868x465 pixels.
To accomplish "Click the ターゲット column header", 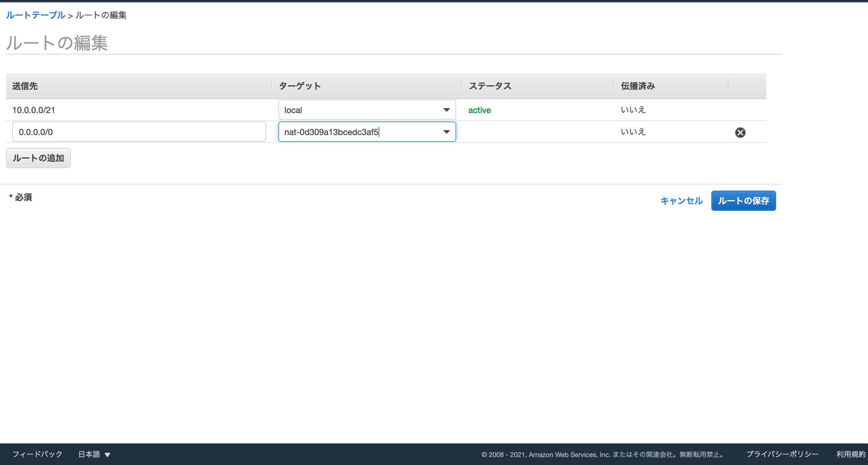I will pos(300,86).
